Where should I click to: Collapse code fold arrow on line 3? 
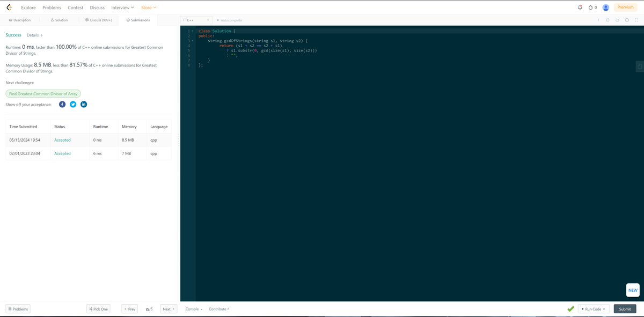(192, 41)
